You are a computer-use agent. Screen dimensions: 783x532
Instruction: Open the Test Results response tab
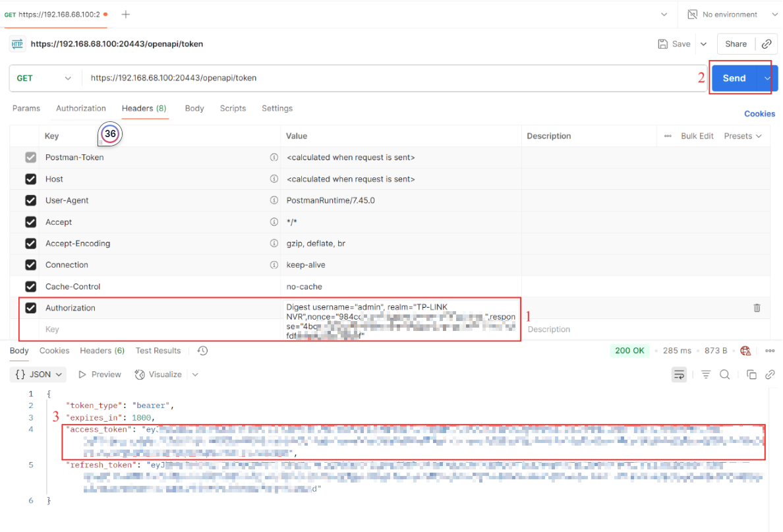point(158,351)
